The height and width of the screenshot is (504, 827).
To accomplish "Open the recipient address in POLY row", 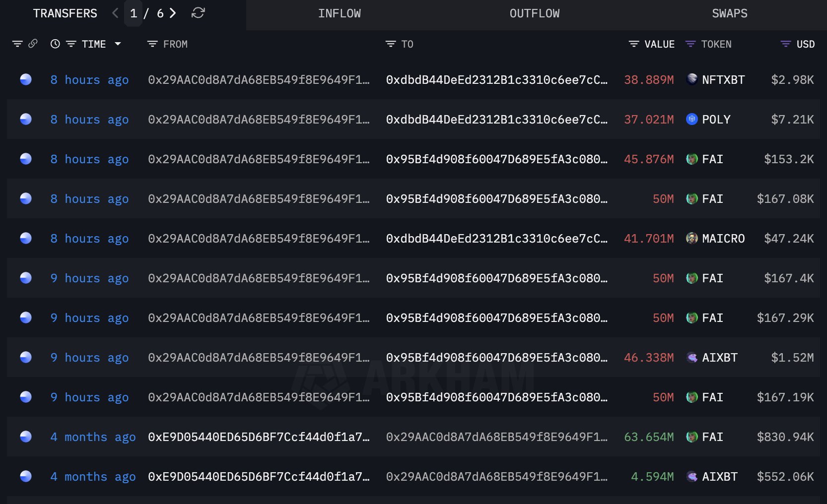I will (497, 120).
